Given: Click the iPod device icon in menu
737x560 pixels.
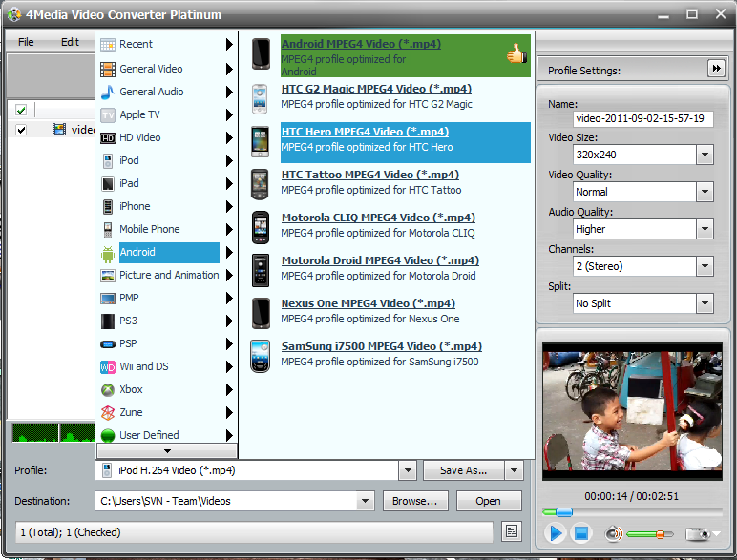Looking at the screenshot, I should 108,160.
